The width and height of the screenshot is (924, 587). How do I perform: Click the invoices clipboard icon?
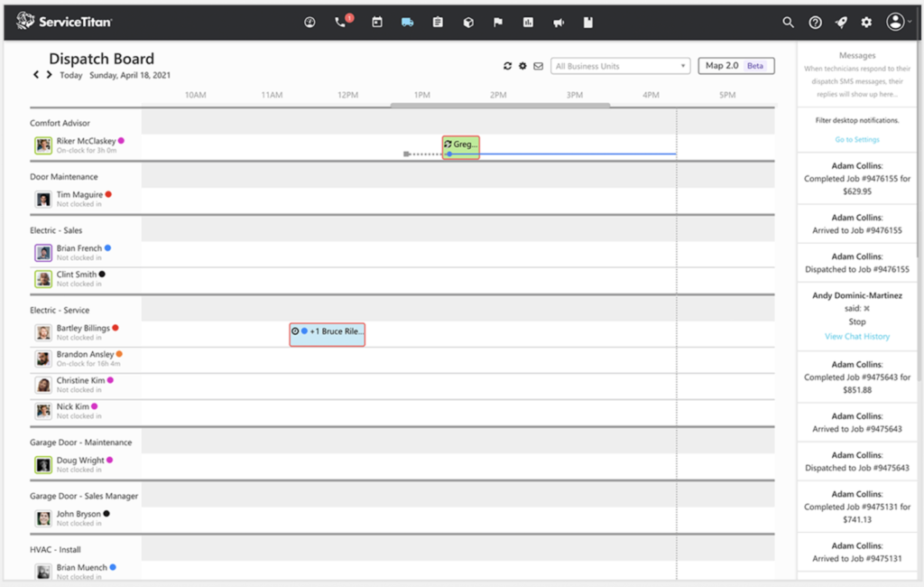coord(438,22)
